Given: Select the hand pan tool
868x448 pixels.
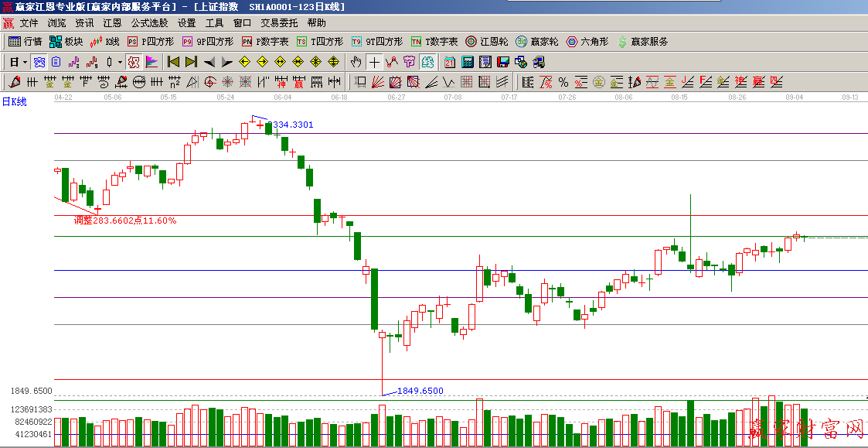Looking at the screenshot, I should click(356, 62).
